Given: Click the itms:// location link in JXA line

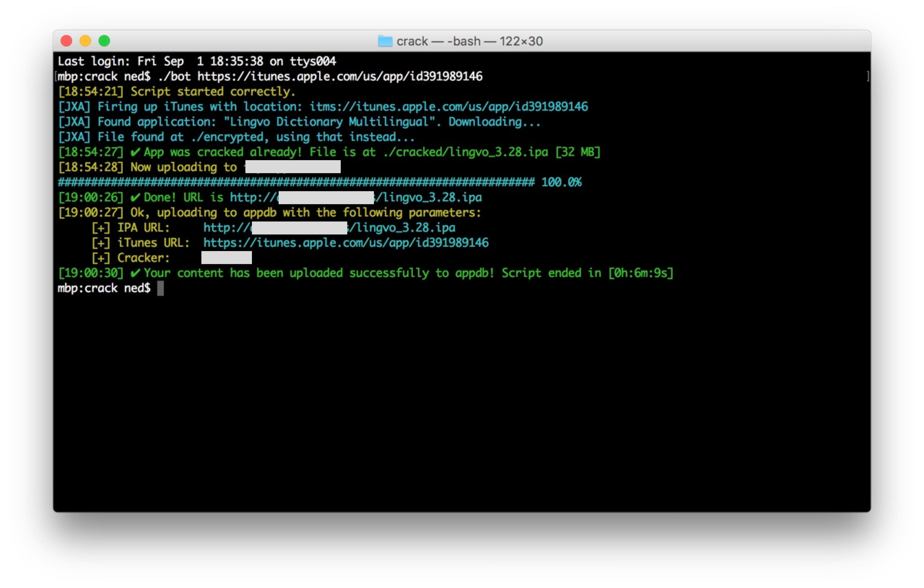Looking at the screenshot, I should pos(449,107).
